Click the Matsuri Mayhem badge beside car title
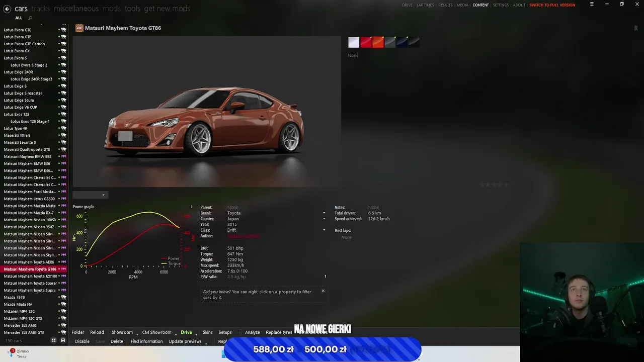The height and width of the screenshot is (362, 644). pyautogui.click(x=79, y=28)
